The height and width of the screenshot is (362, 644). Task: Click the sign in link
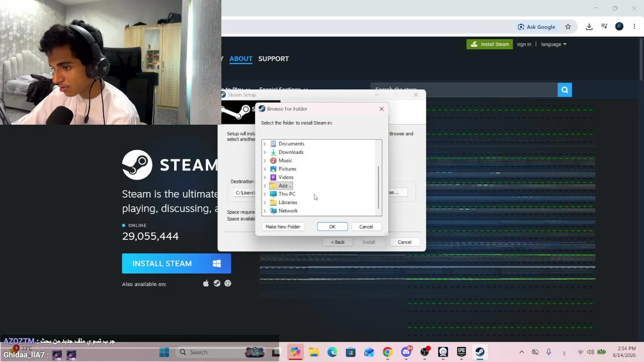(x=524, y=44)
